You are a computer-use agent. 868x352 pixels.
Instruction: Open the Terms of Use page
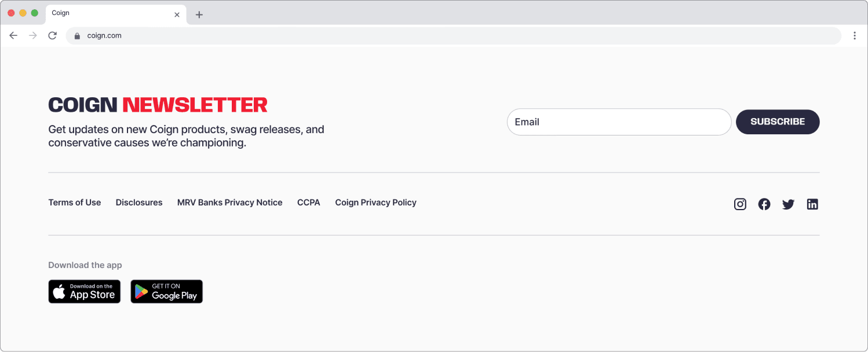[74, 202]
